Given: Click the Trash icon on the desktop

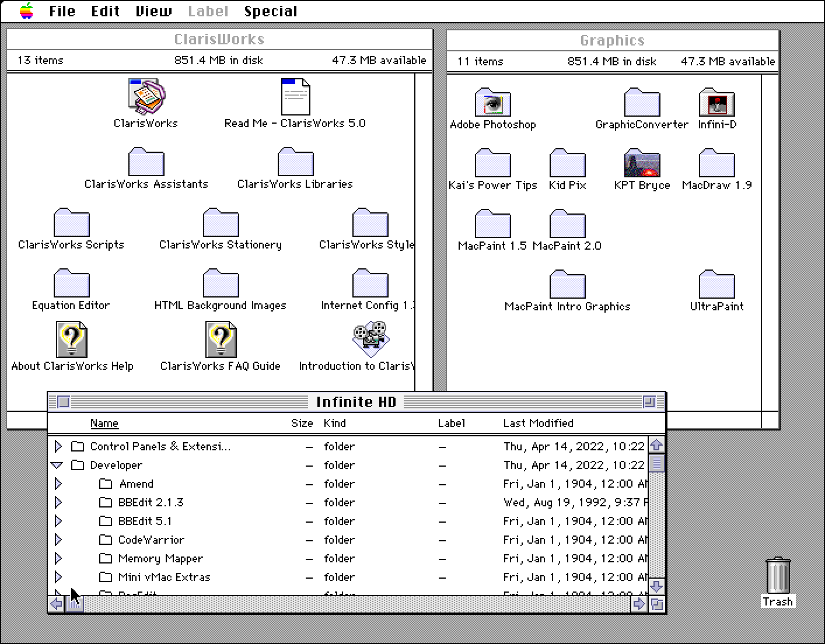Looking at the screenshot, I should (778, 575).
